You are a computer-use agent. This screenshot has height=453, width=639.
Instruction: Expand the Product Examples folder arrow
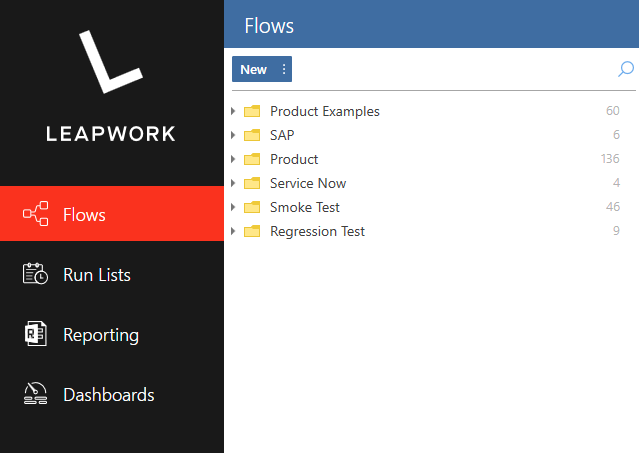point(233,111)
